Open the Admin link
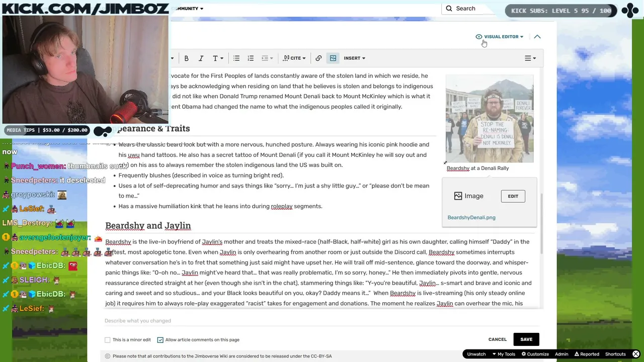This screenshot has height=362, width=644. tap(561, 354)
